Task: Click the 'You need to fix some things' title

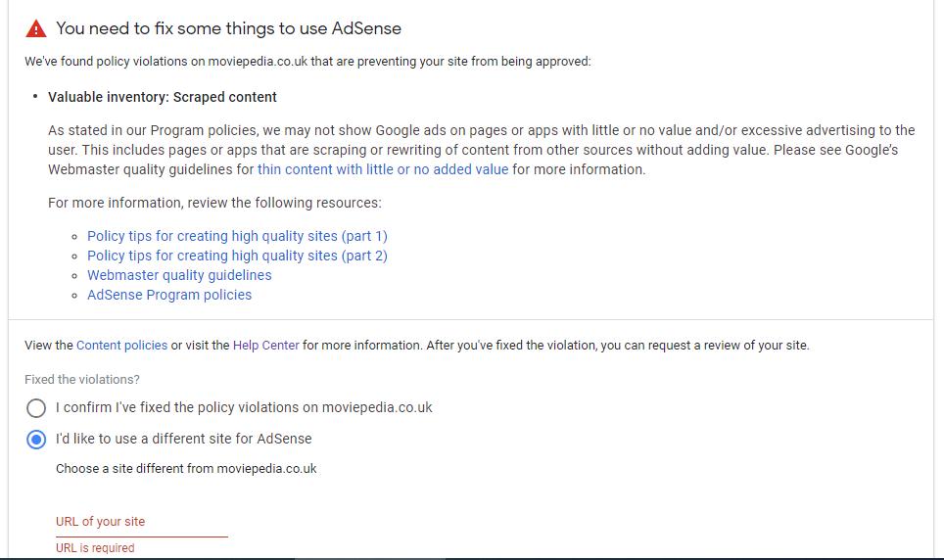Action: coord(229,29)
